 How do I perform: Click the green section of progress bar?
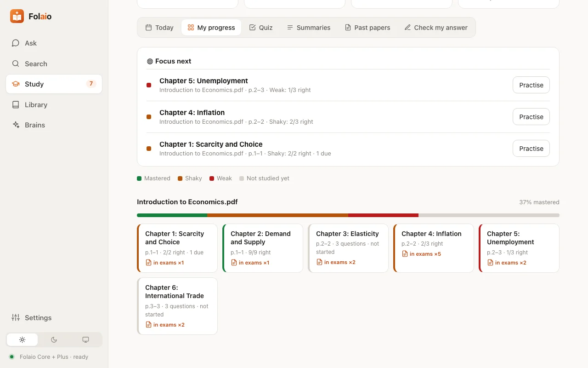[172, 215]
